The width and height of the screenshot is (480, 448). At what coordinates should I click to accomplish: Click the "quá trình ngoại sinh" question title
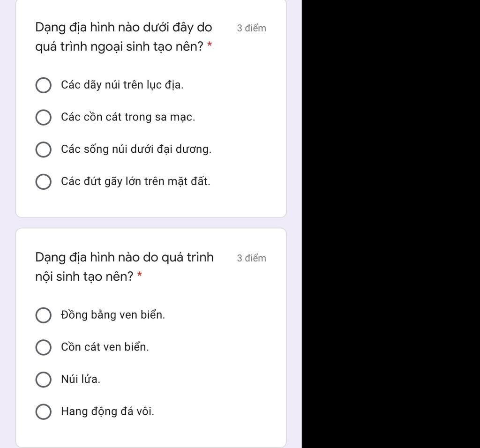pos(124,37)
